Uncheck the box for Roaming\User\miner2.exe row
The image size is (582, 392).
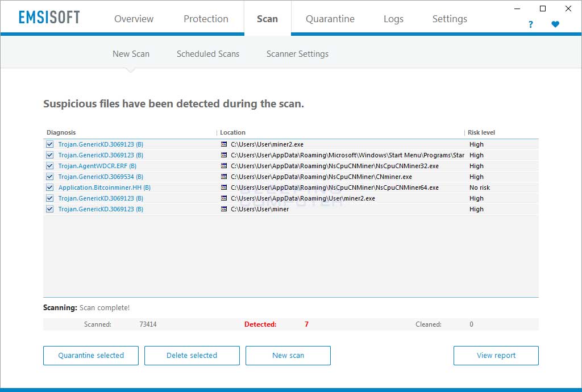click(50, 198)
